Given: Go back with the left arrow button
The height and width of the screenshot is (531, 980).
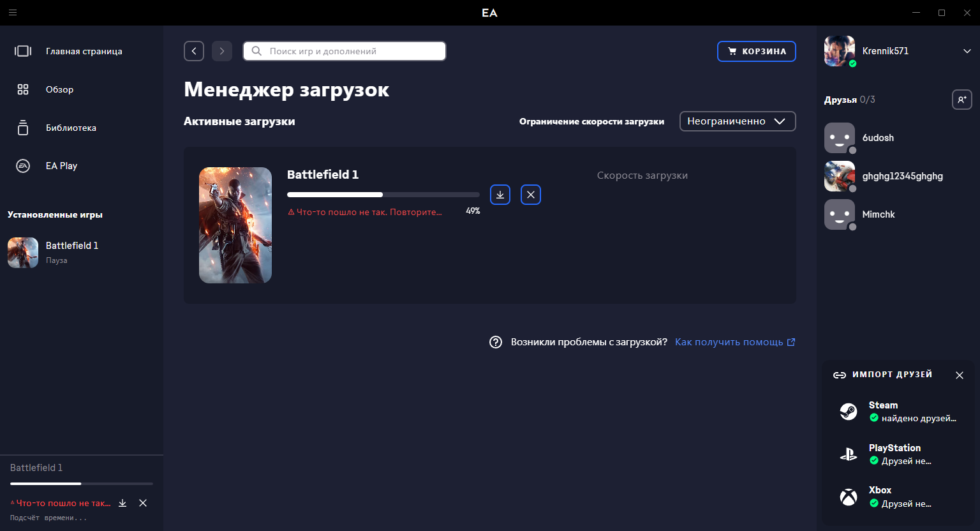Looking at the screenshot, I should tap(194, 51).
